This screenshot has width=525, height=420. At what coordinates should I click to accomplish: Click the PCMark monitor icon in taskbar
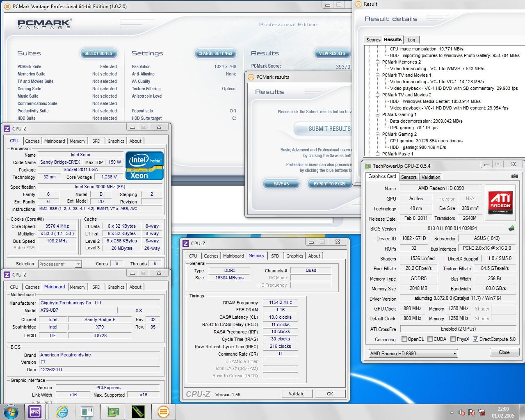(x=87, y=411)
